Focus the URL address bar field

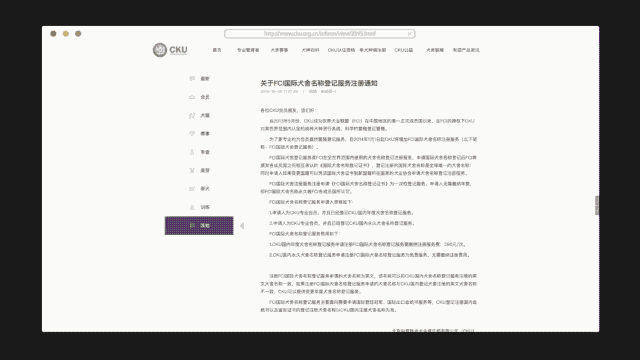pos(320,34)
